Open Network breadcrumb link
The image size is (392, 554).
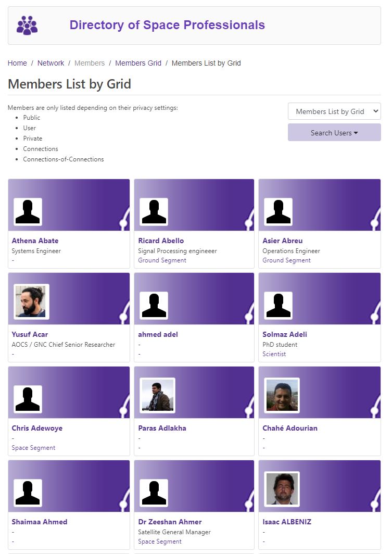[x=50, y=63]
